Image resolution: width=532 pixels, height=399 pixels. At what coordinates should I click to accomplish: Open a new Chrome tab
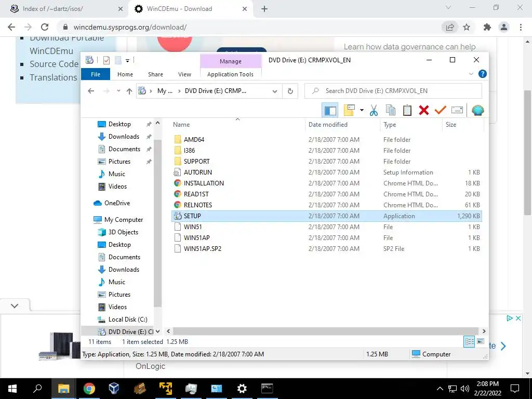point(264,9)
